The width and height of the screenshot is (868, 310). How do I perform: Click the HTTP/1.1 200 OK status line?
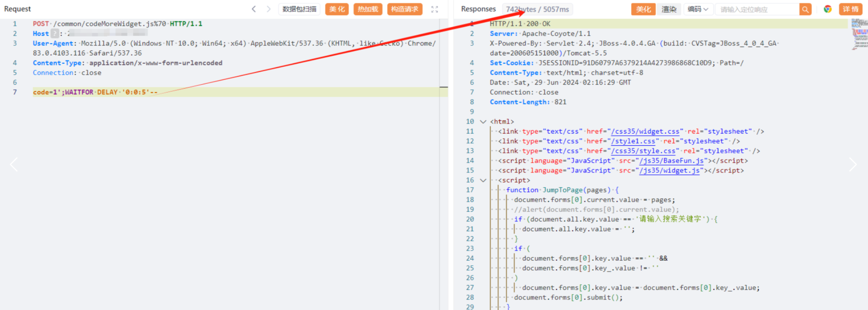click(x=520, y=24)
